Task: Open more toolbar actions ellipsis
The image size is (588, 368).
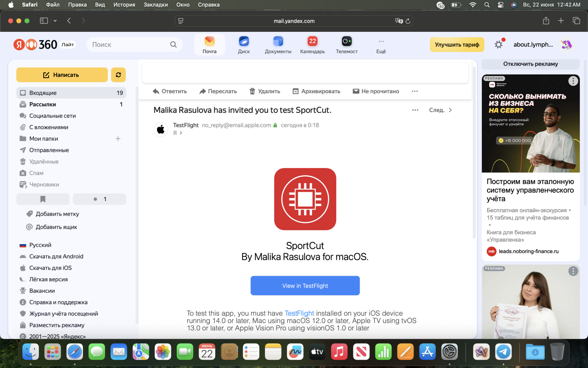Action: (x=415, y=91)
